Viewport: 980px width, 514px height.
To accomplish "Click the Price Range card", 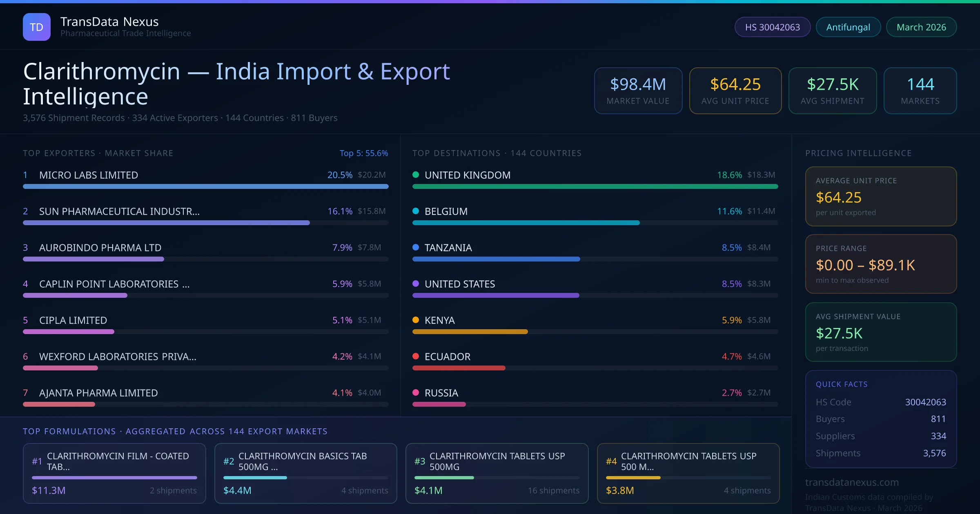I will (x=880, y=264).
